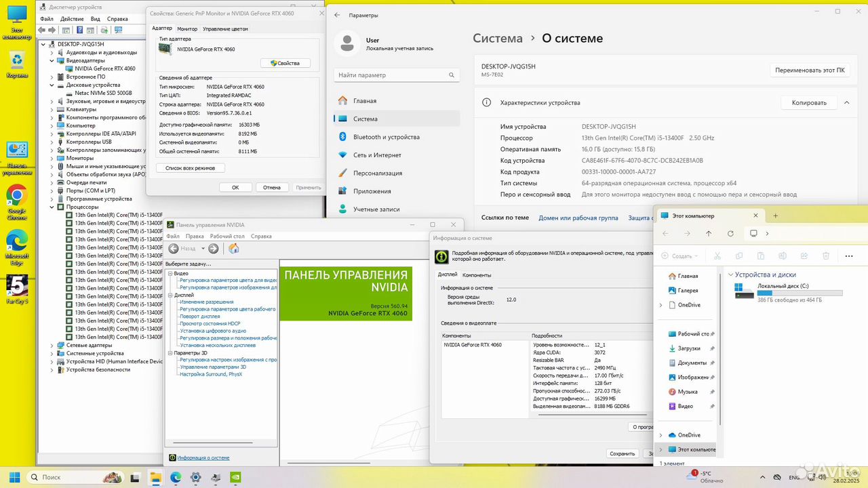The image size is (868, 488).
Task: Click Device Manager back arrow toolbar icon
Action: [43, 30]
